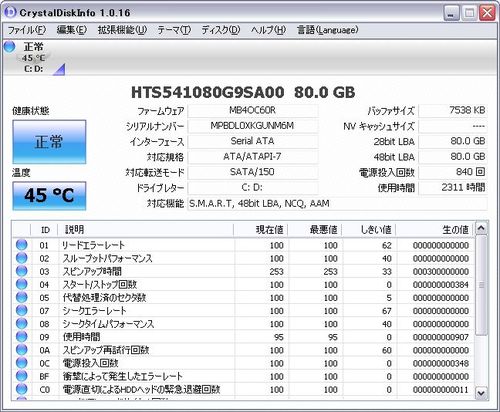Click the power on count 840 回
The width and height of the screenshot is (500, 412).
click(x=453, y=172)
